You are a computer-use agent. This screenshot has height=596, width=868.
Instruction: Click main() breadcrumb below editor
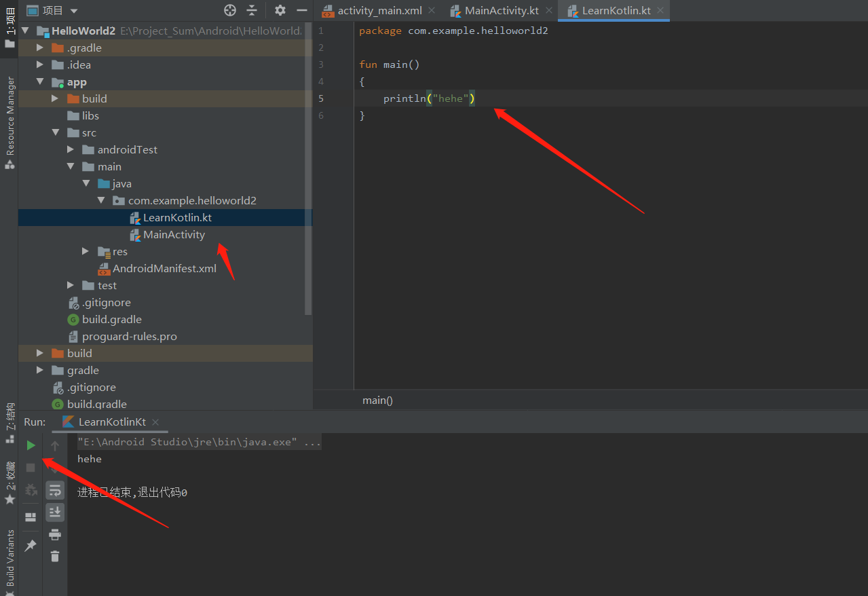coord(377,401)
